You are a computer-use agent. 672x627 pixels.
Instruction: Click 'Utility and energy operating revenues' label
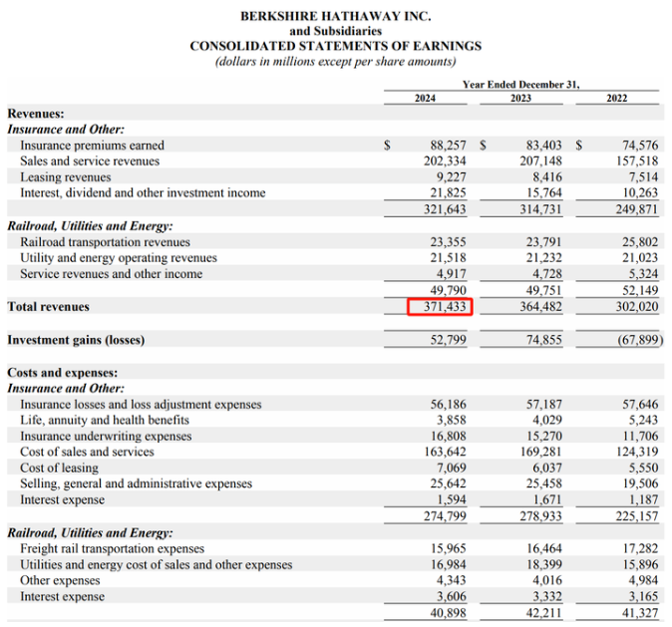pyautogui.click(x=119, y=258)
